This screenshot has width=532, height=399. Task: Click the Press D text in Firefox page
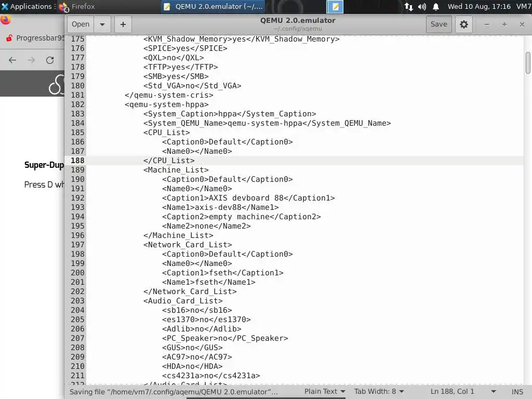(44, 185)
